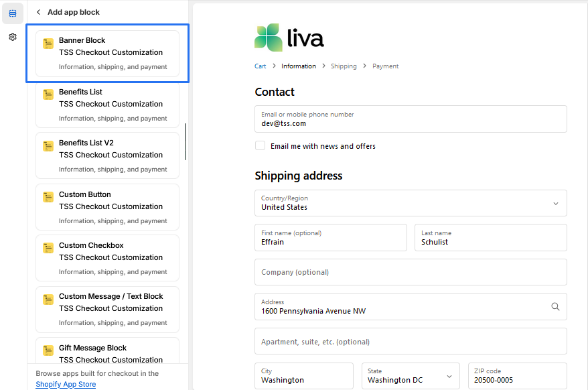Add the Custom Message / Text Block
588x390 pixels.
click(x=107, y=308)
